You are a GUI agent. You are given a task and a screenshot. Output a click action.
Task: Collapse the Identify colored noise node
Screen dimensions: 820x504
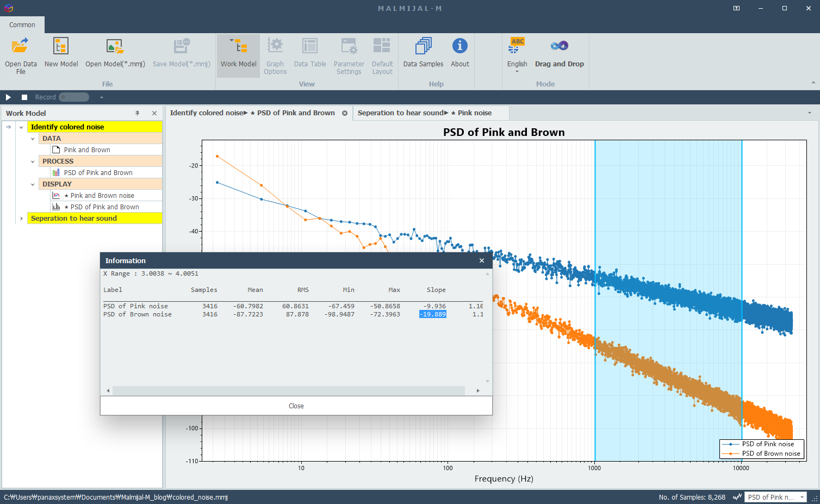point(21,127)
